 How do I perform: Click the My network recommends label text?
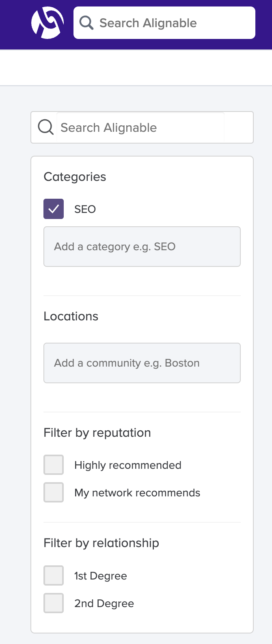[x=137, y=493]
